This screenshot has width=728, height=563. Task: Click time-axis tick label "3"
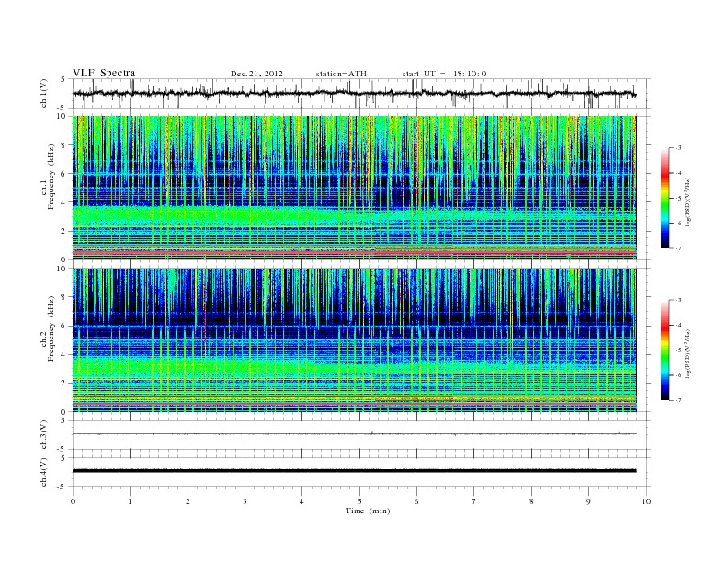coord(245,501)
